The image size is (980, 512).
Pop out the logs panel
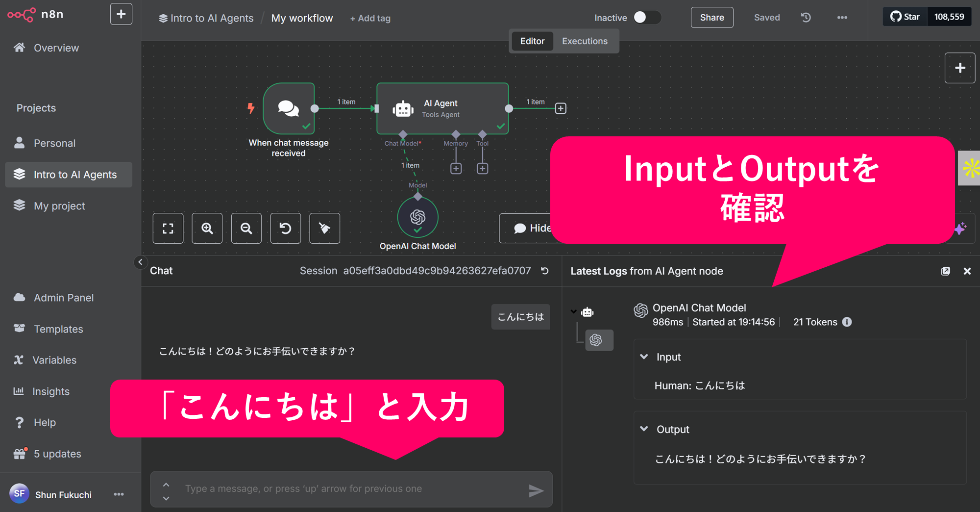pyautogui.click(x=946, y=271)
